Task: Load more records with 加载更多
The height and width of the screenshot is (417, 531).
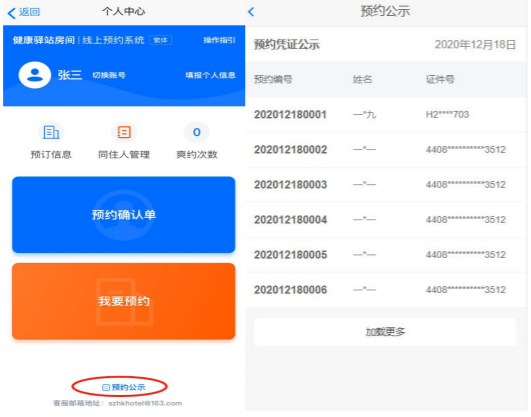Action: pos(385,332)
